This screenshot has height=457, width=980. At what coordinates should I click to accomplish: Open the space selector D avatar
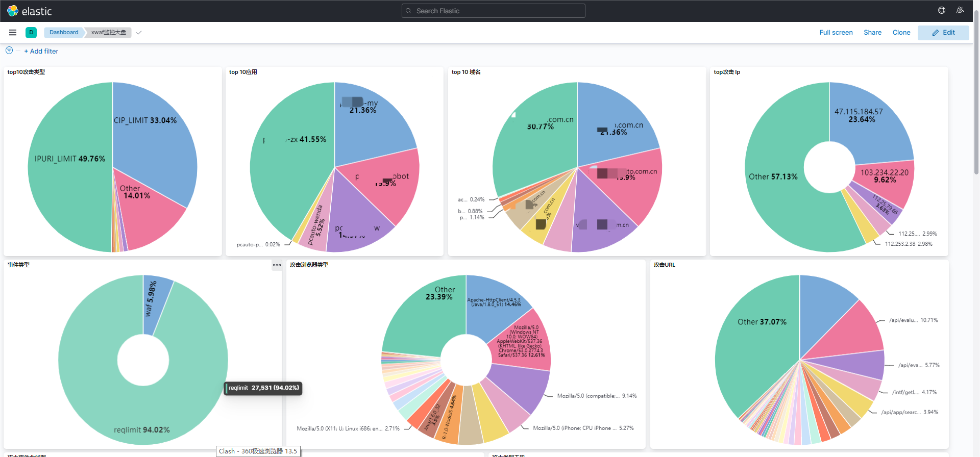click(31, 32)
